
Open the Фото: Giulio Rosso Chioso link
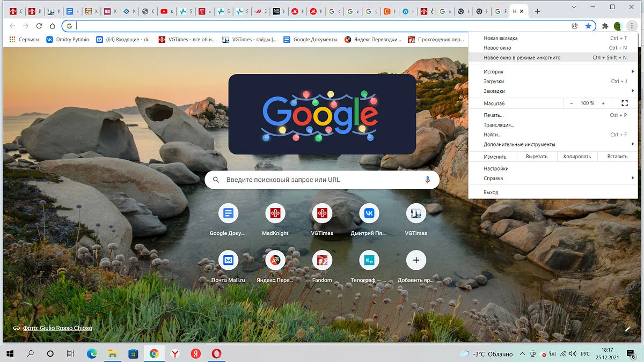[x=57, y=328]
